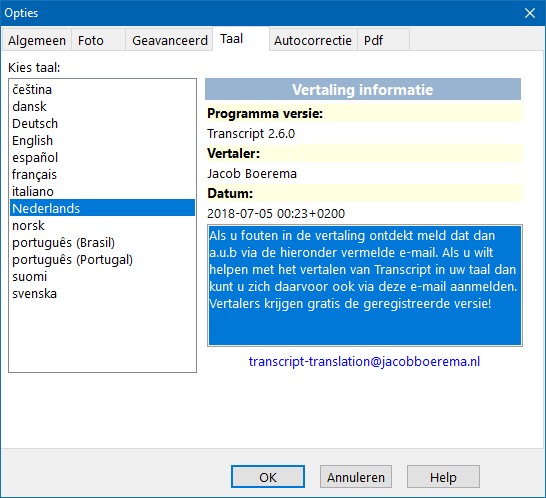Confirm settings with the OK button
Image resolution: width=546 pixels, height=498 pixels.
pos(268,477)
